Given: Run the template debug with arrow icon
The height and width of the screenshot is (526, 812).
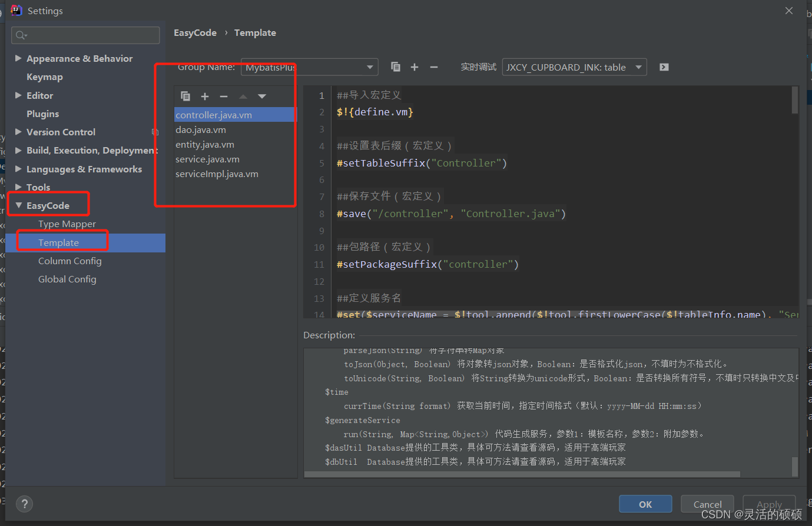Looking at the screenshot, I should (664, 67).
